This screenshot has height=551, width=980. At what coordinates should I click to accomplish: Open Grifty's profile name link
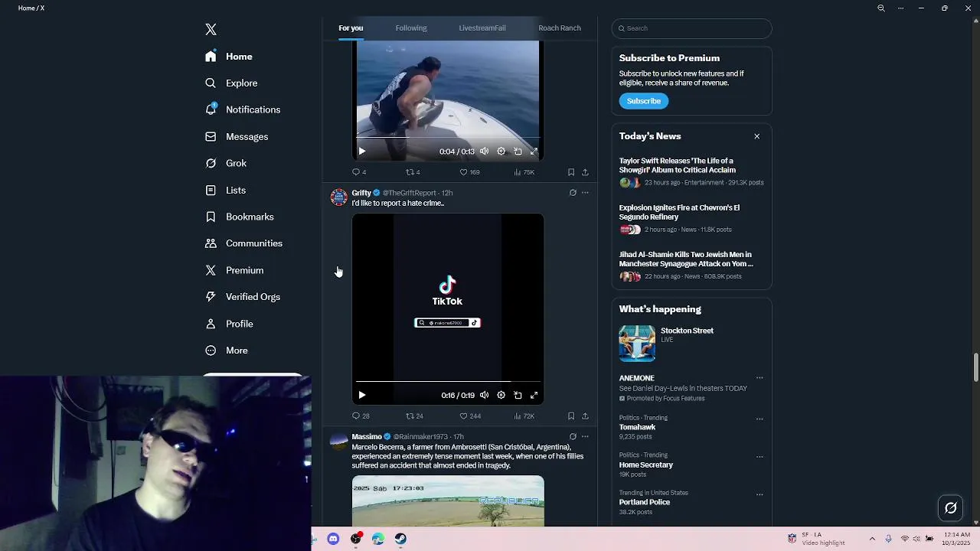(x=361, y=193)
